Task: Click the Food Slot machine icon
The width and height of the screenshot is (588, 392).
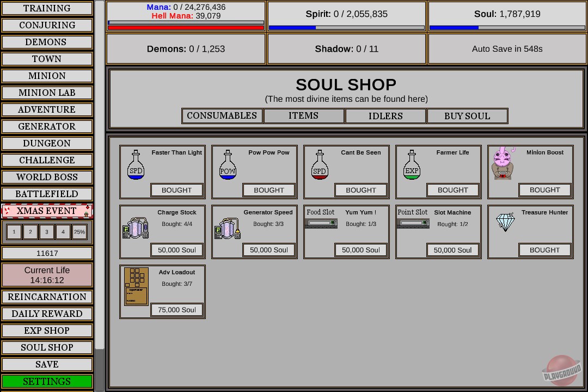Action: pos(321,223)
